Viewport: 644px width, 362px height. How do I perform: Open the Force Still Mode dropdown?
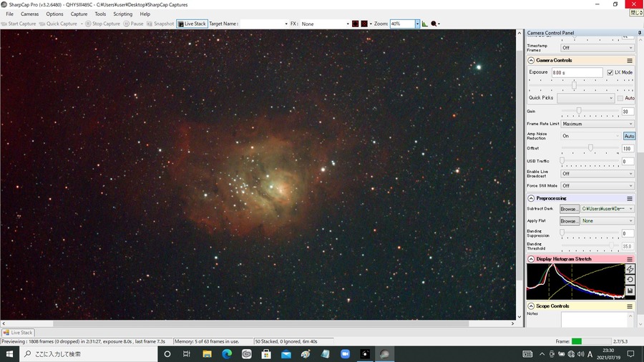(x=597, y=185)
